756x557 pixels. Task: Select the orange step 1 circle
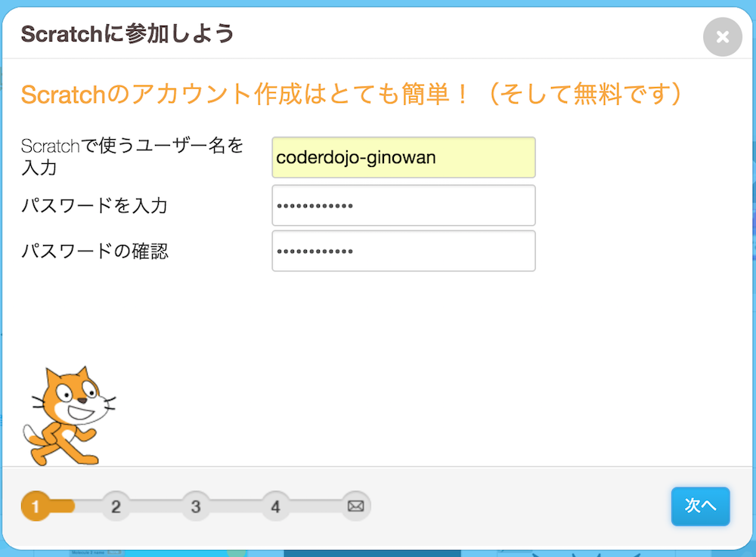coord(36,506)
